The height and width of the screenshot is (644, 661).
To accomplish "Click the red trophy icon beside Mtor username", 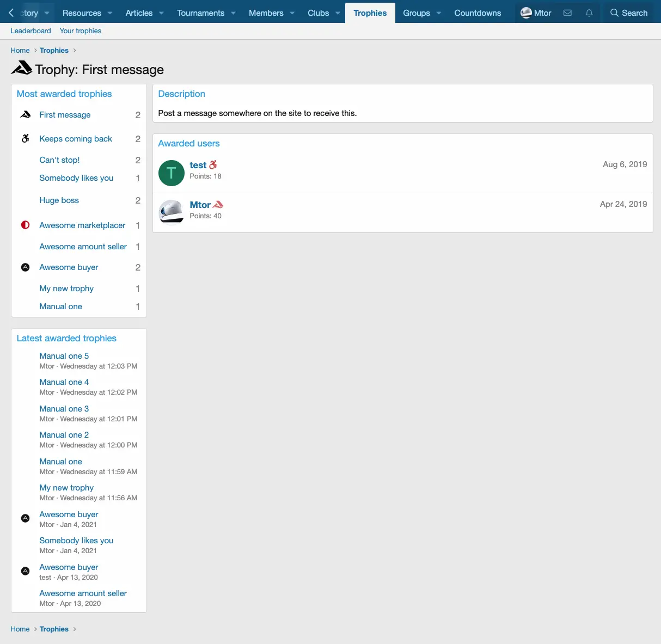I will click(218, 205).
